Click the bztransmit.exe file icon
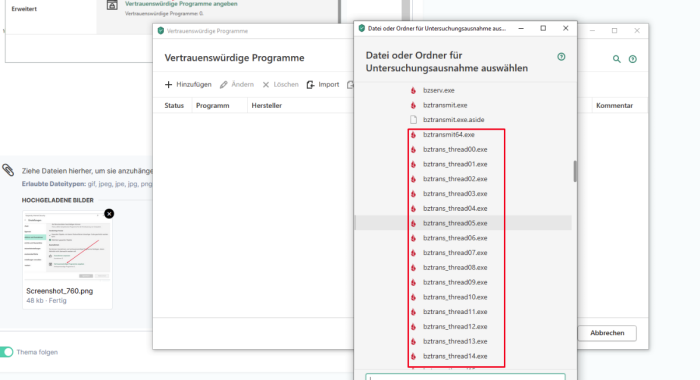Screen dimensions: 700x380 point(413,105)
